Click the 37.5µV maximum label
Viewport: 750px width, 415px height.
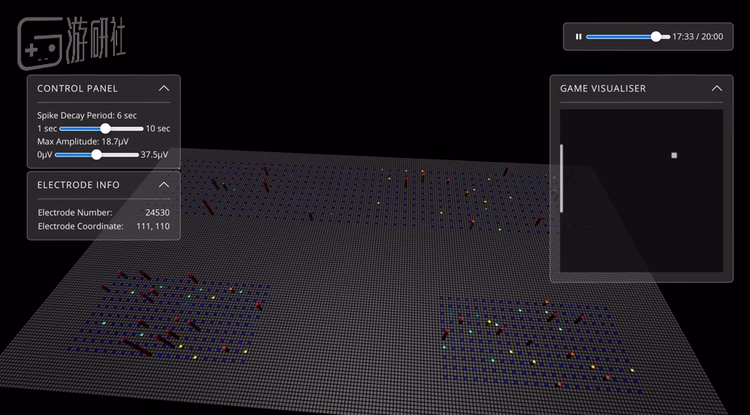(x=154, y=155)
